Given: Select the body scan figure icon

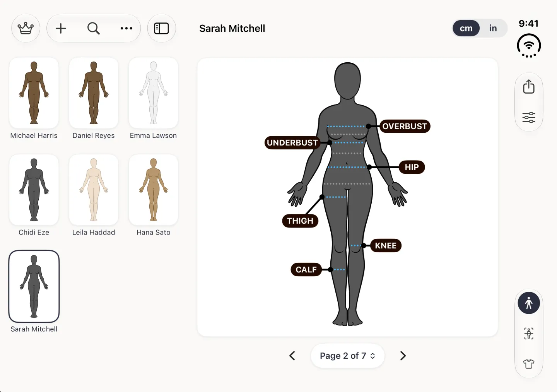Looking at the screenshot, I should [529, 334].
